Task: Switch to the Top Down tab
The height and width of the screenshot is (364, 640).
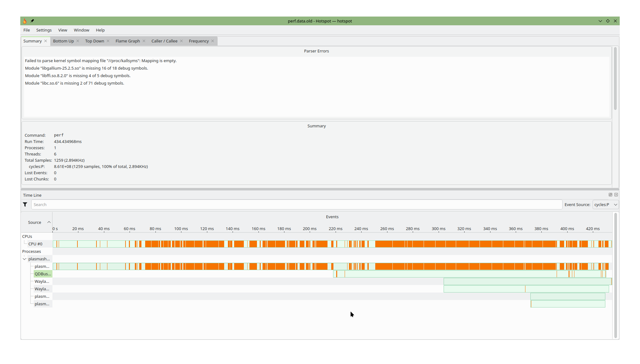Action: tap(95, 41)
